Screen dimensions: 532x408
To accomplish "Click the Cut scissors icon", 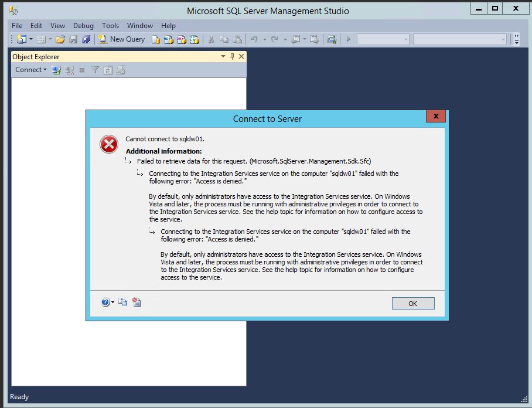I will pos(211,39).
